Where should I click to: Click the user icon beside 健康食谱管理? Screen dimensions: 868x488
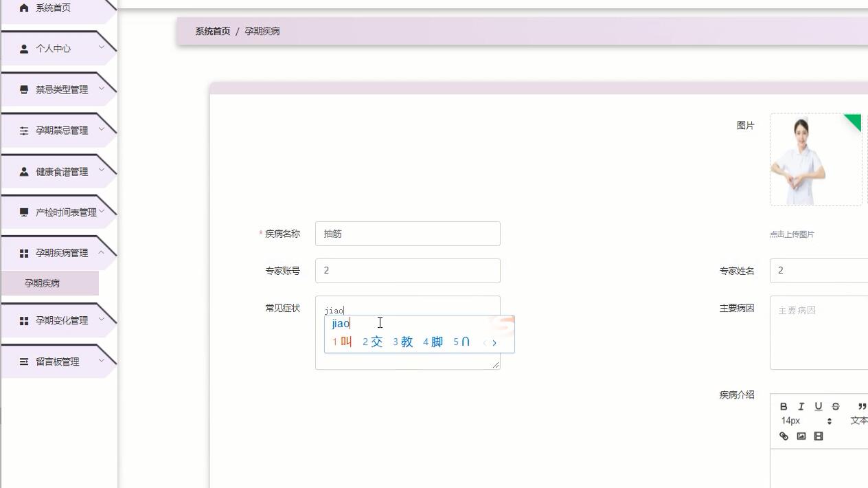pos(24,171)
